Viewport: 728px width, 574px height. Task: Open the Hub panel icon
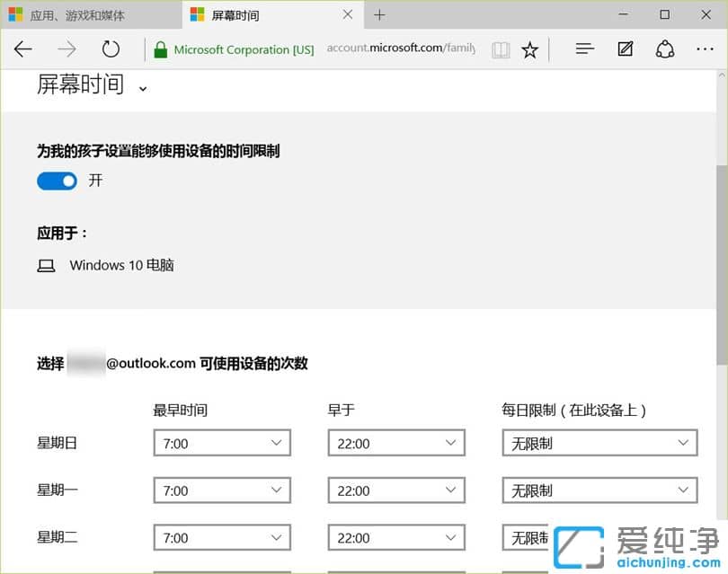[x=584, y=49]
